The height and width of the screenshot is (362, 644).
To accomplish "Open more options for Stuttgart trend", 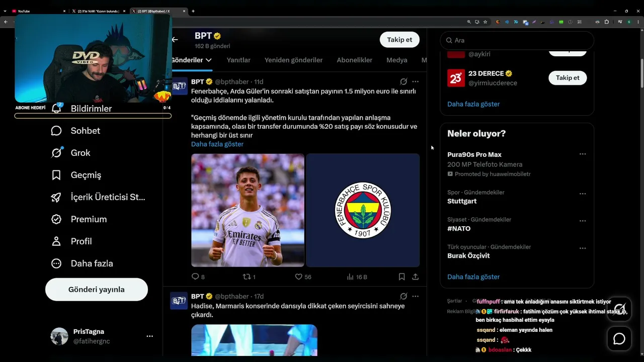I will 583,194.
